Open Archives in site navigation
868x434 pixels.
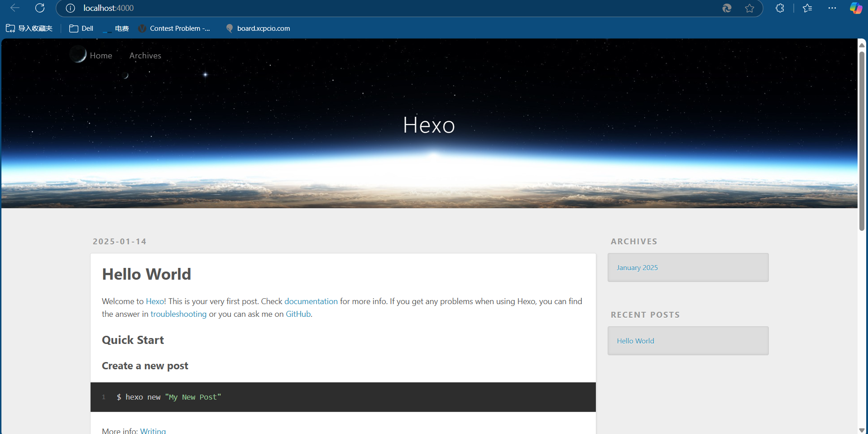[145, 56]
